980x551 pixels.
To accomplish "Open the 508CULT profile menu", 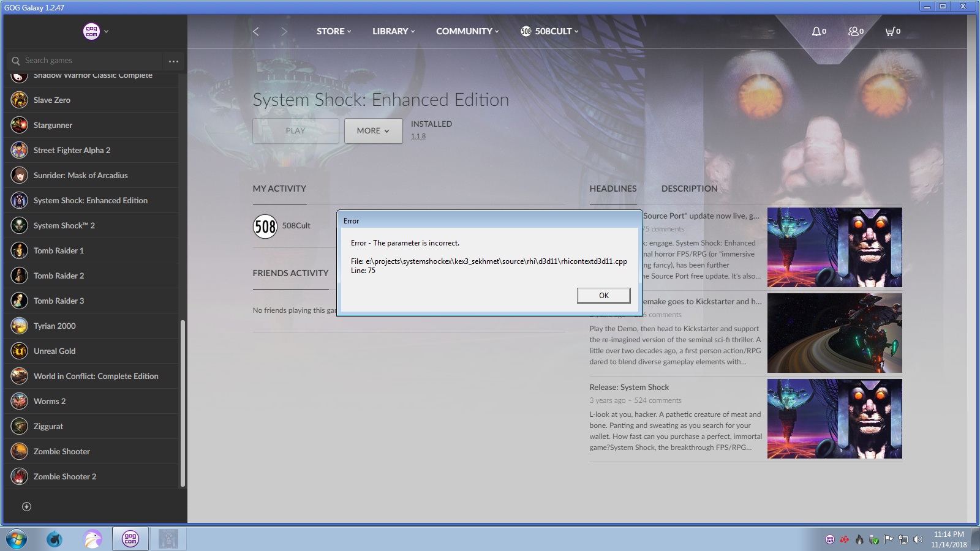I will point(549,31).
